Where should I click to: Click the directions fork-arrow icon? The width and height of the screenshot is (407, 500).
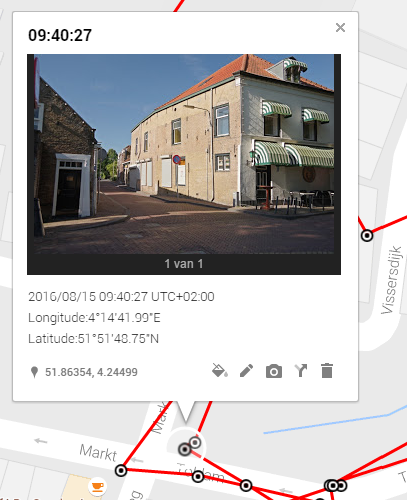tap(301, 371)
